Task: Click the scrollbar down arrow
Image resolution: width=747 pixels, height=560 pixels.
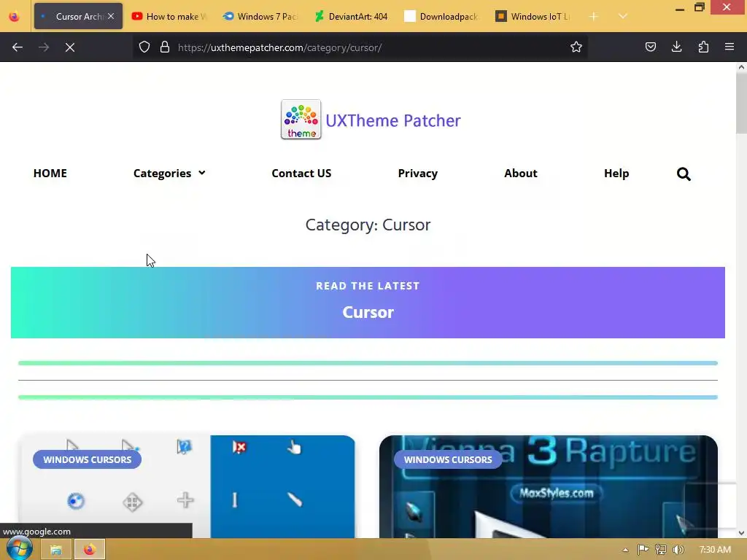Action: pos(741,532)
